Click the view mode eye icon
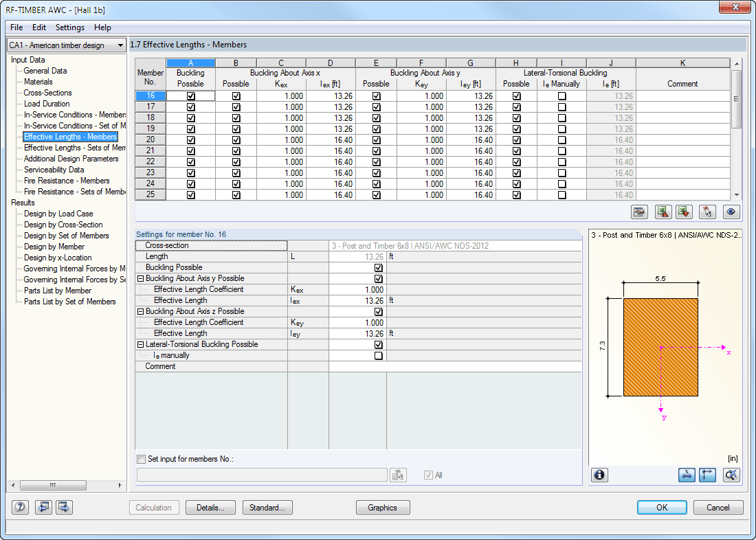The height and width of the screenshot is (540, 756). click(x=731, y=212)
